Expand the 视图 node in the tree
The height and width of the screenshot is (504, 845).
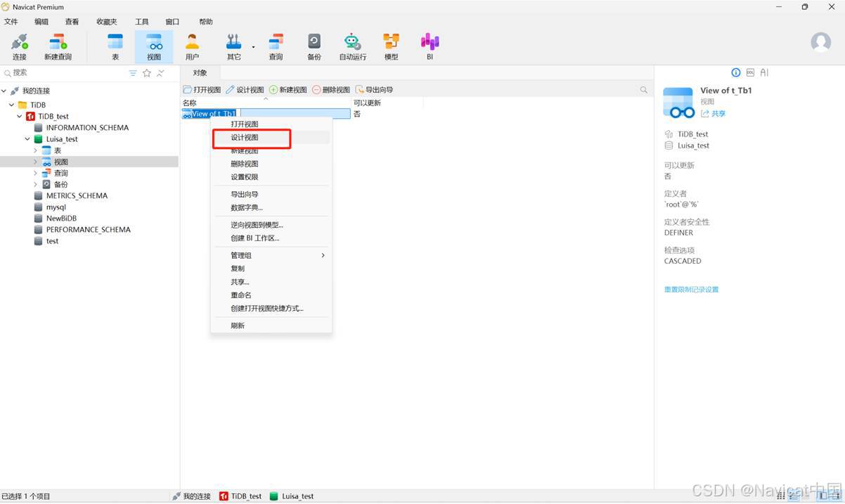35,162
